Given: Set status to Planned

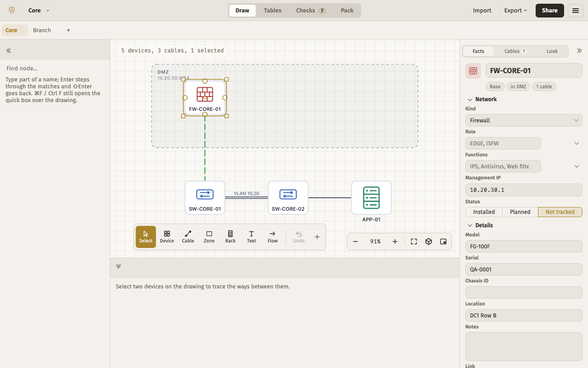Looking at the screenshot, I should click(520, 212).
